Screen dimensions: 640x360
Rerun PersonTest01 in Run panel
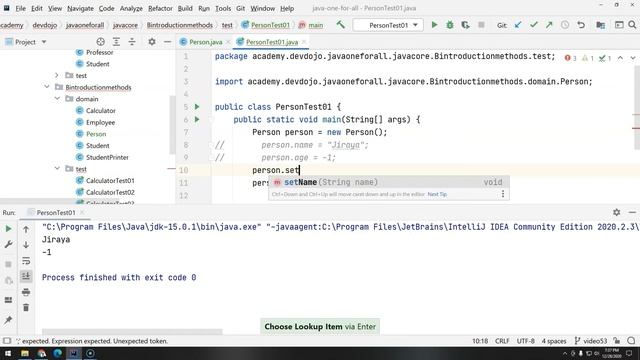click(x=8, y=229)
